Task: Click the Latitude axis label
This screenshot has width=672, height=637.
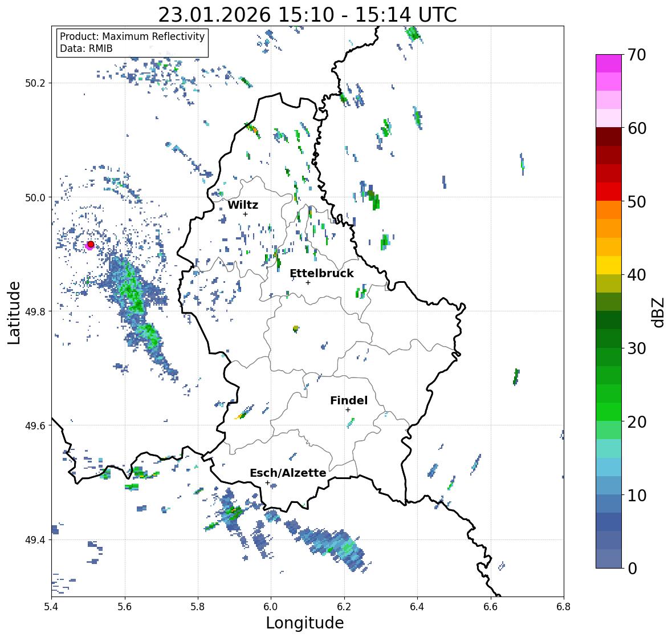Action: 14,313
